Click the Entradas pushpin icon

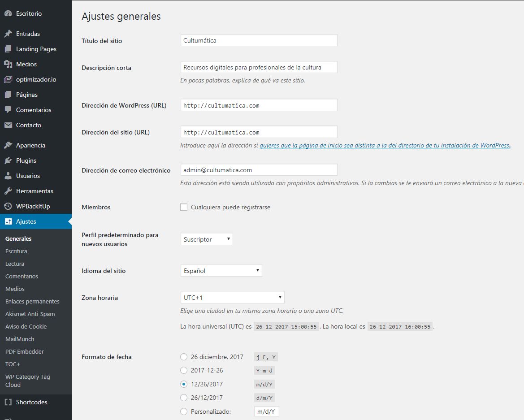tap(8, 34)
